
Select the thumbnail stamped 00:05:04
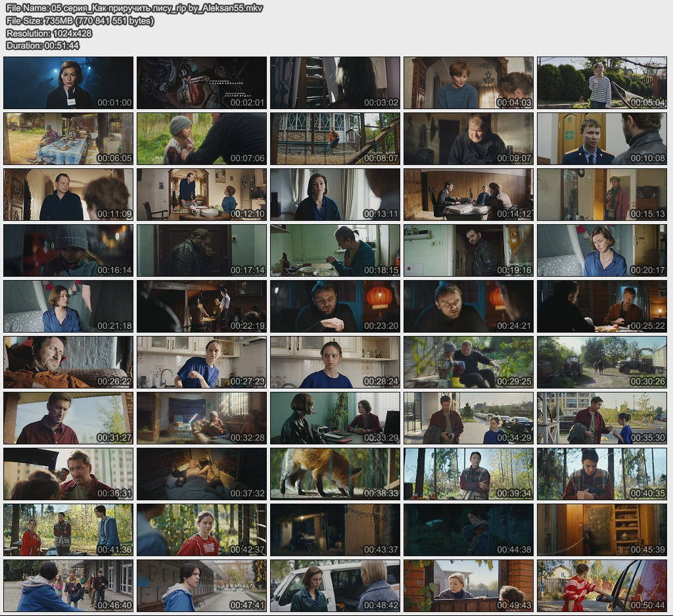pos(602,83)
